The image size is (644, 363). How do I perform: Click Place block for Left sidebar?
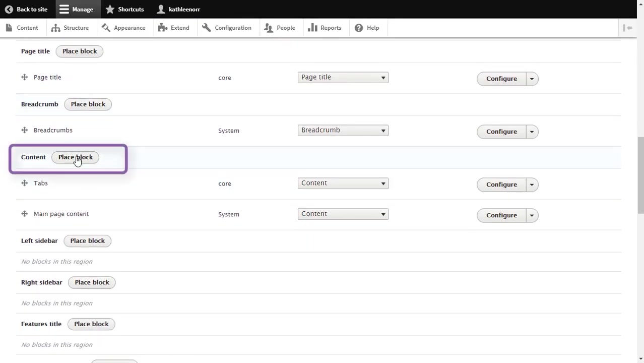[x=87, y=240]
